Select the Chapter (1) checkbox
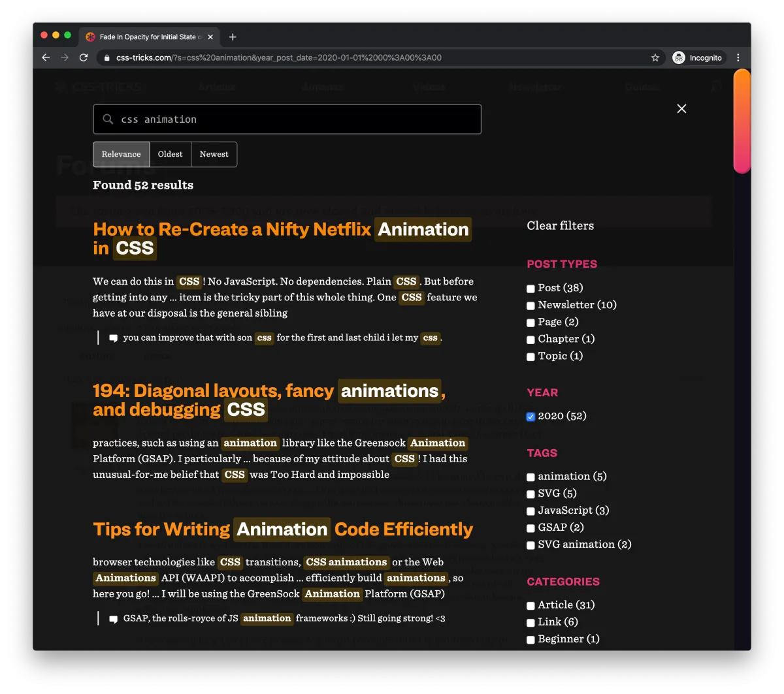The width and height of the screenshot is (784, 694). point(531,339)
